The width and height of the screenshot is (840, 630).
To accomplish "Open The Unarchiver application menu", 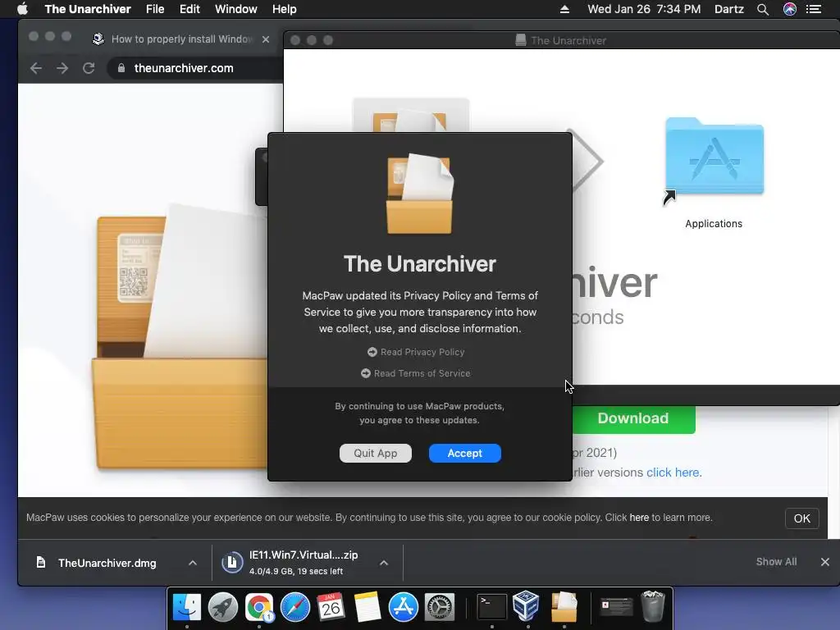I will (x=88, y=9).
